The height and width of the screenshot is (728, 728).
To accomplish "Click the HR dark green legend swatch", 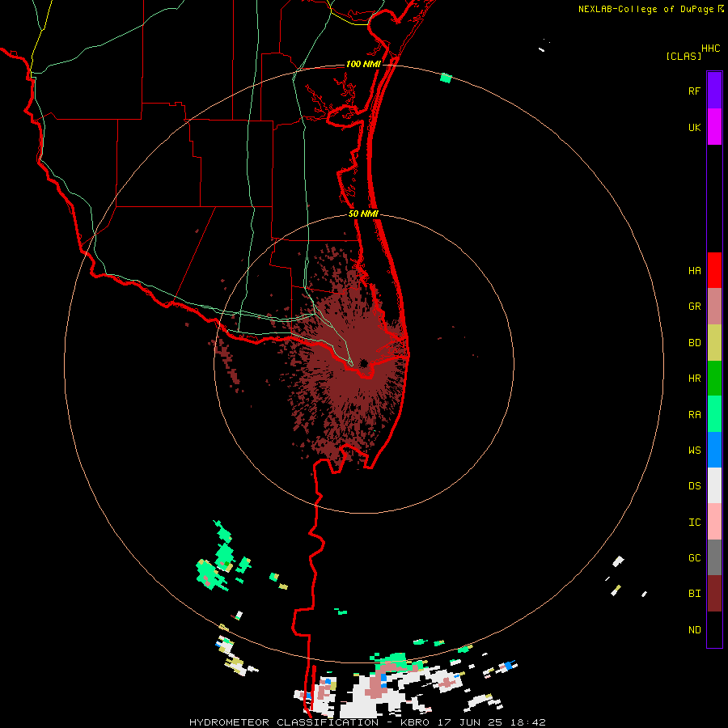I will pos(714,379).
